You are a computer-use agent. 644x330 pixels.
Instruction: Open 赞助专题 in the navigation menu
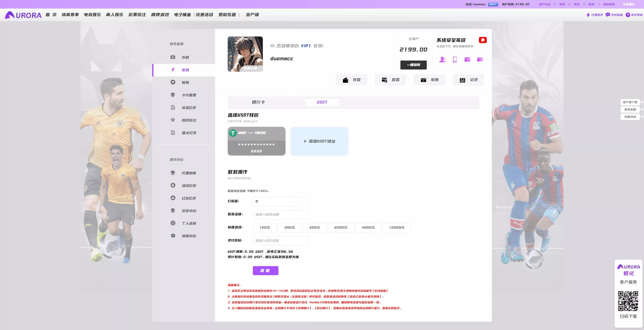click(227, 15)
